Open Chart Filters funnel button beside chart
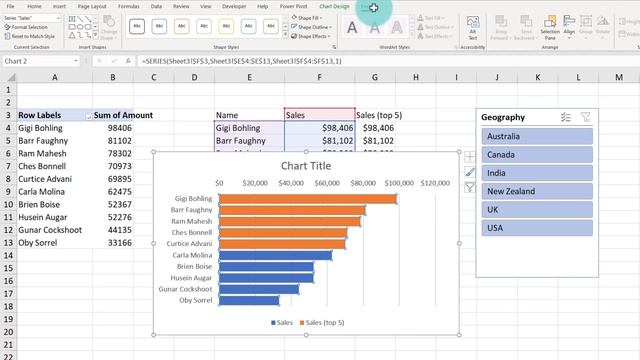 470,187
